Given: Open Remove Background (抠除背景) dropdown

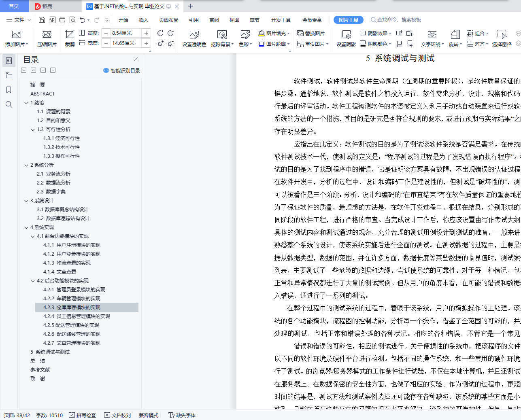Looking at the screenshot, I should (222, 44).
